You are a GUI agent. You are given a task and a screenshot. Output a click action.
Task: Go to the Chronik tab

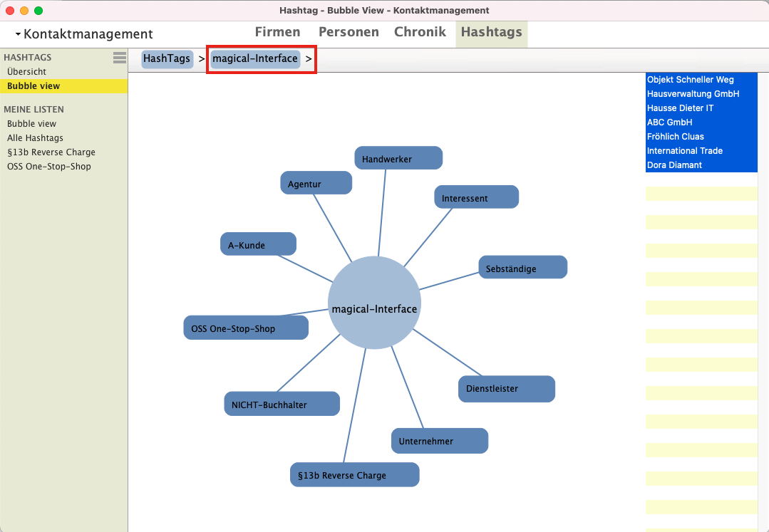pyautogui.click(x=420, y=32)
